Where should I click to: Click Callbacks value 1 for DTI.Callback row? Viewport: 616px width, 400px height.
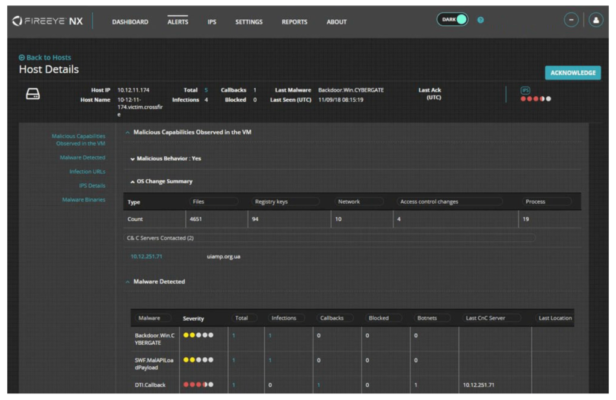[319, 385]
